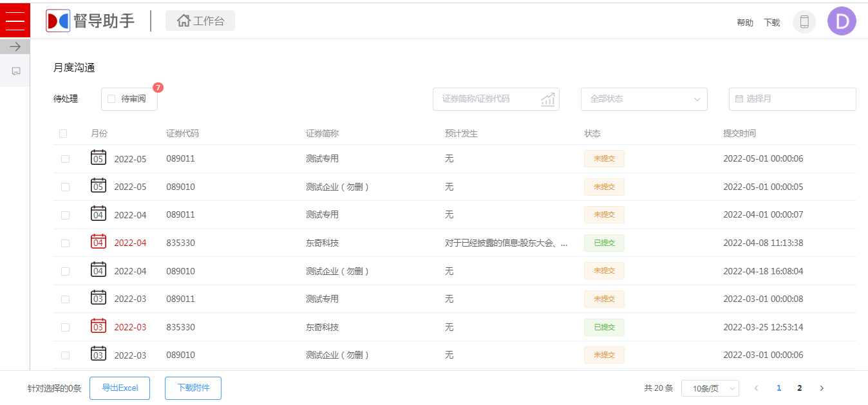Click 未提交 tag of 2022-05 089011 row
The height and width of the screenshot is (405, 868).
click(x=604, y=158)
